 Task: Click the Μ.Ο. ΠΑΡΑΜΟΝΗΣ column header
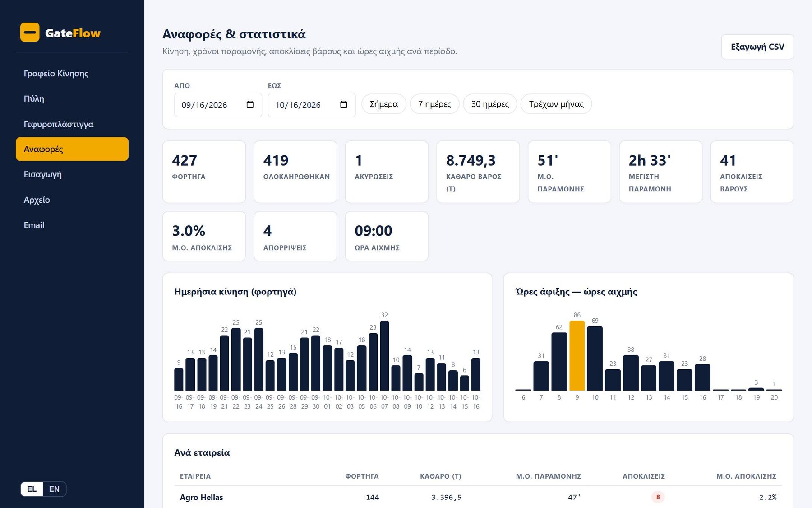(549, 476)
